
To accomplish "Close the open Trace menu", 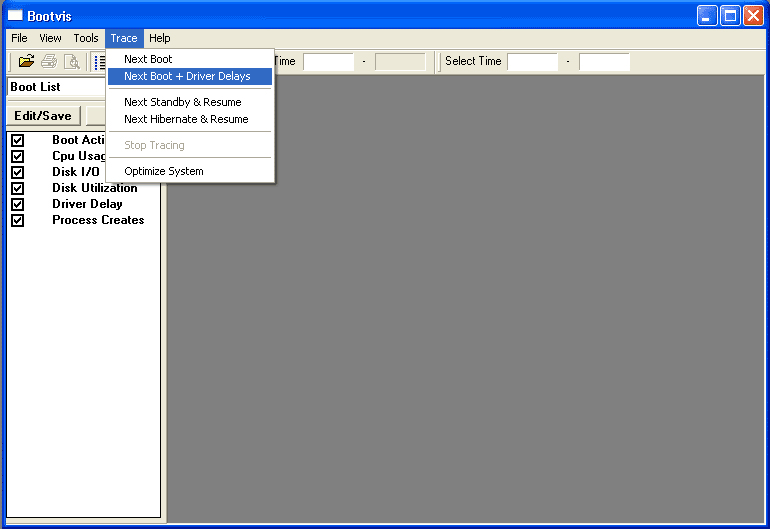I will point(124,38).
